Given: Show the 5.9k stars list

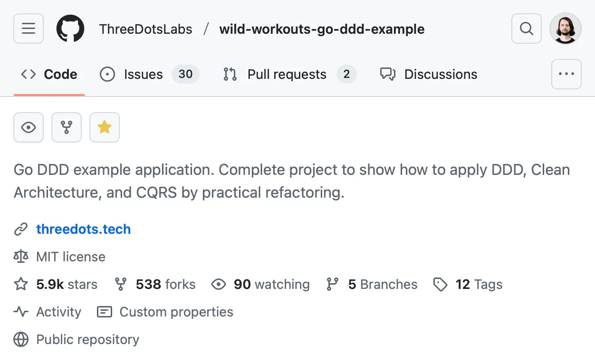Looking at the screenshot, I should pyautogui.click(x=67, y=285).
